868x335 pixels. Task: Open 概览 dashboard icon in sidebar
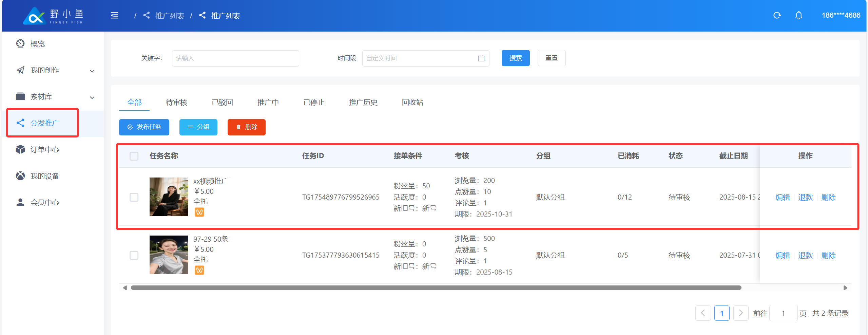(x=20, y=44)
